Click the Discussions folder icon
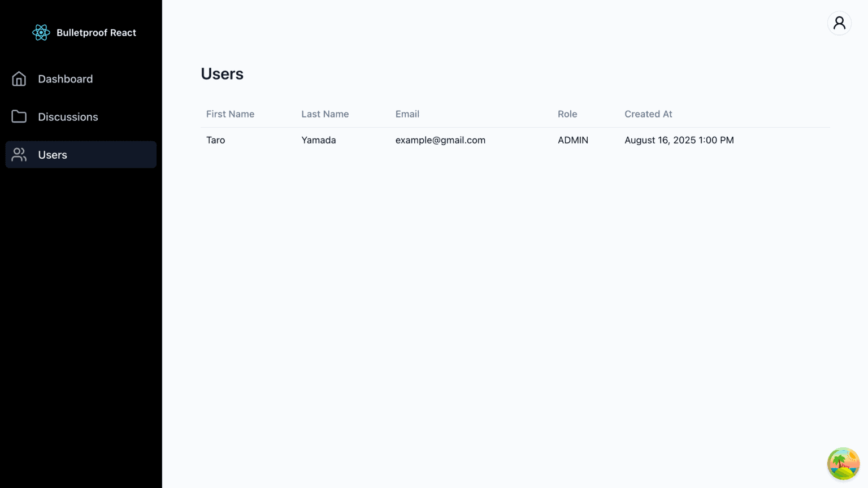Image resolution: width=868 pixels, height=488 pixels. tap(19, 117)
